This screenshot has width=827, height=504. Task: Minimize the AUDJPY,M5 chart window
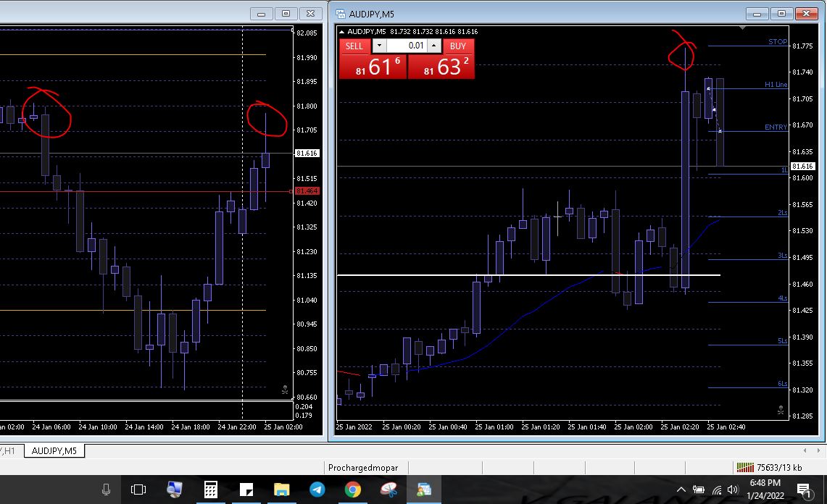click(757, 14)
